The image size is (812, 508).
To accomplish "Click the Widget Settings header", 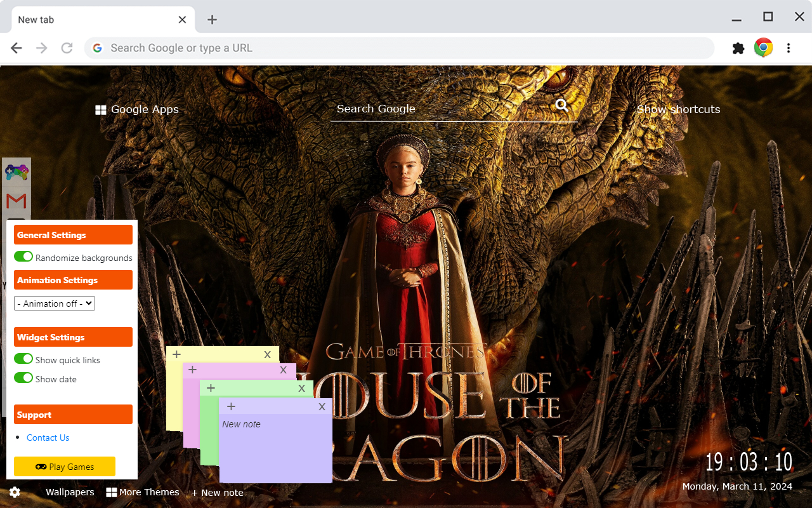I will click(x=73, y=337).
